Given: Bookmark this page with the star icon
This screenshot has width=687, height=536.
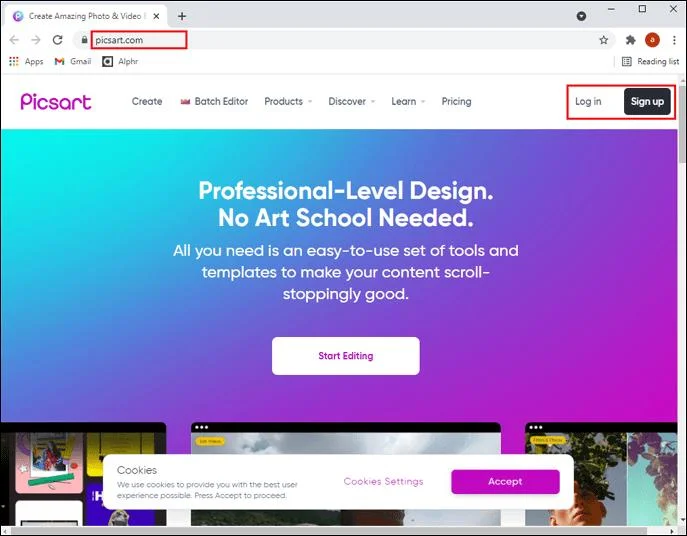Looking at the screenshot, I should click(x=604, y=40).
